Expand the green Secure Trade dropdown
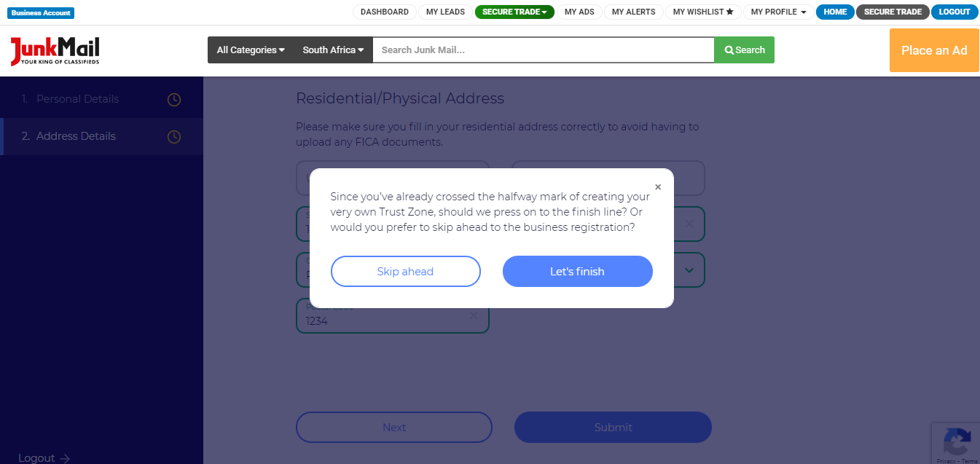The image size is (980, 464). coord(514,12)
